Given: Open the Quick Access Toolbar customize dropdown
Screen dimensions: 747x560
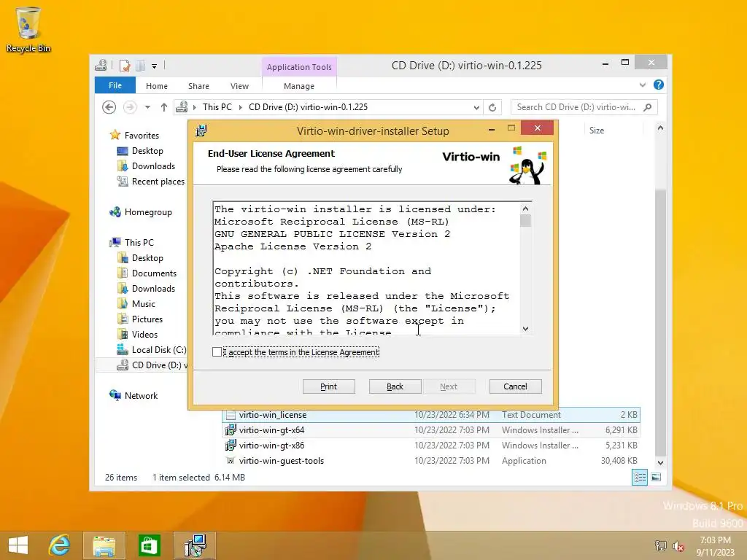Looking at the screenshot, I should pyautogui.click(x=155, y=66).
